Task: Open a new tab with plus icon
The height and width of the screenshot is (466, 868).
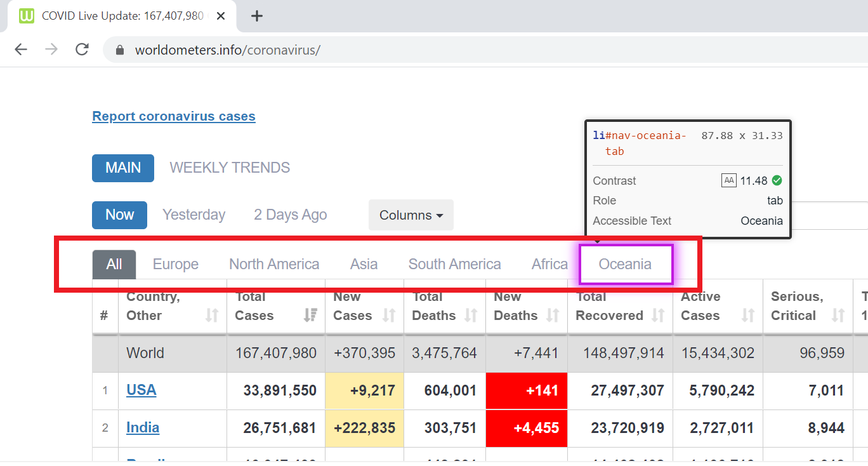Action: click(x=256, y=16)
